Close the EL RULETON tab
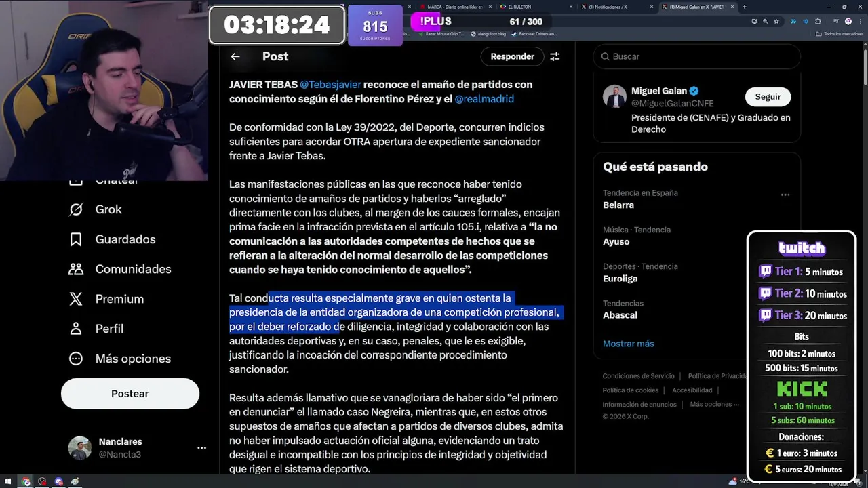This screenshot has width=868, height=488. (571, 7)
